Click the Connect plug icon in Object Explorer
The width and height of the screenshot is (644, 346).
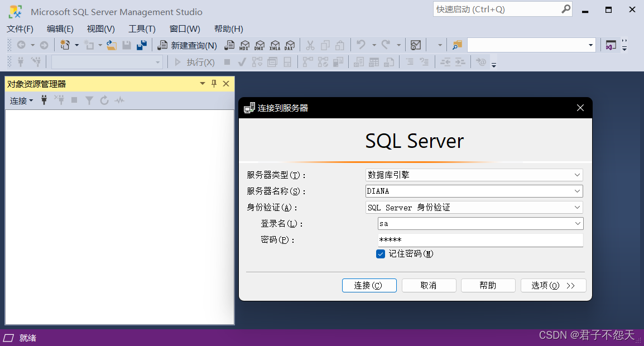(44, 100)
